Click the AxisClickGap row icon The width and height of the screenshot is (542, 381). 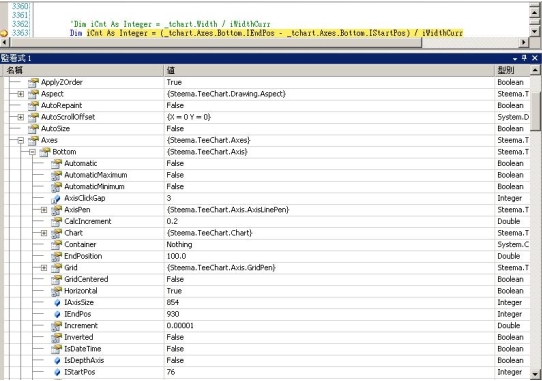pos(56,198)
